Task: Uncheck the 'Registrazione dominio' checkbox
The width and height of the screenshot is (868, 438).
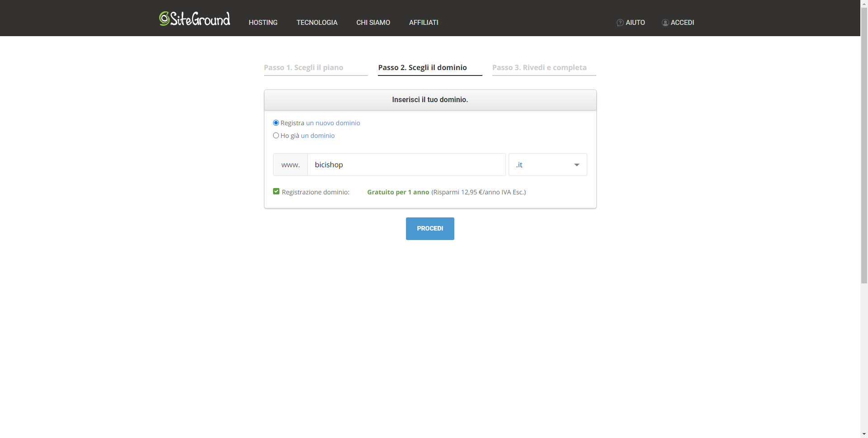Action: (x=276, y=192)
